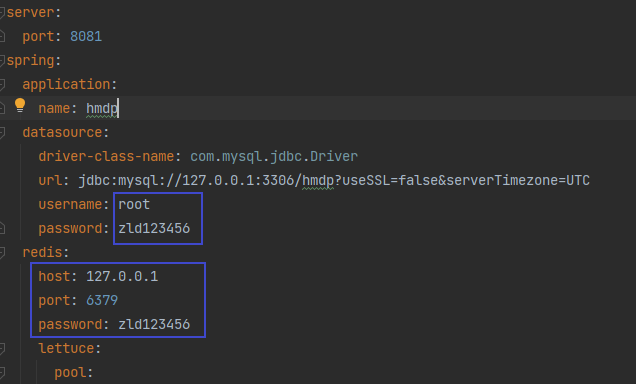Image resolution: width=636 pixels, height=384 pixels.
Task: Collapse the server block fold marker
Action: pos(2,13)
